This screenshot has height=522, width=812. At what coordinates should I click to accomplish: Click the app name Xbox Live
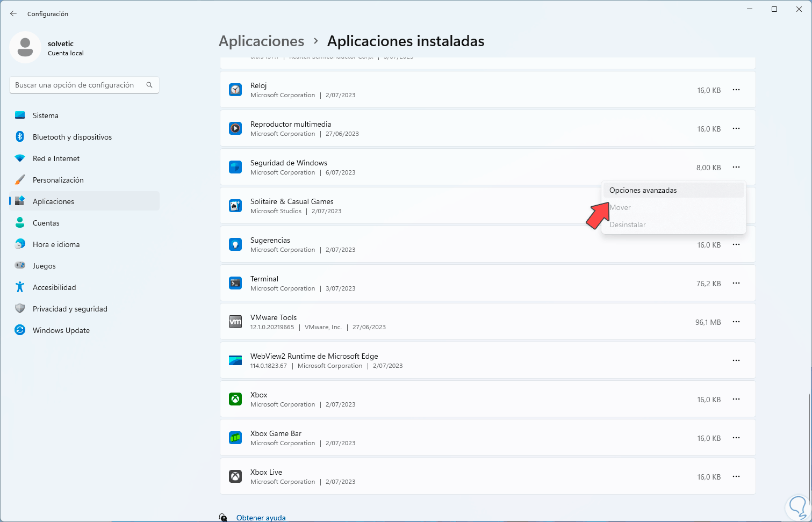(266, 472)
